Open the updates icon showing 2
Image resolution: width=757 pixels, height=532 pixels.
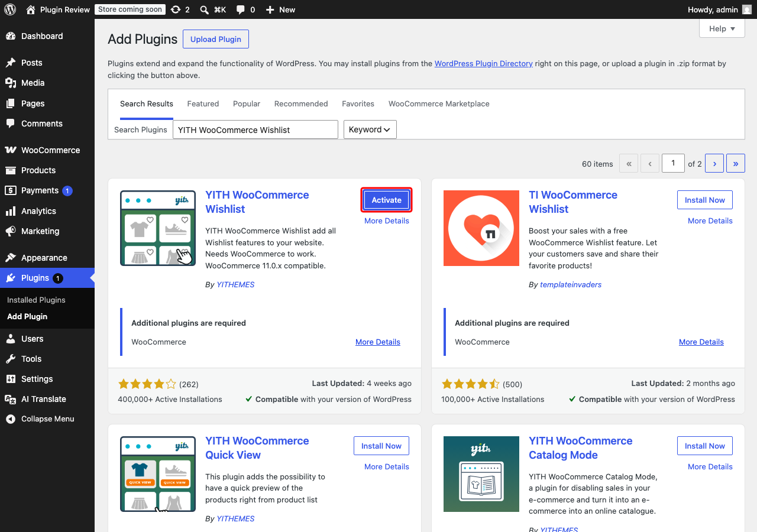[x=176, y=9]
